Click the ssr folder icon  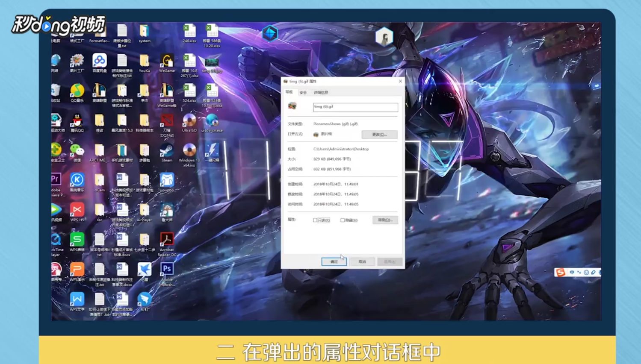tap(100, 213)
